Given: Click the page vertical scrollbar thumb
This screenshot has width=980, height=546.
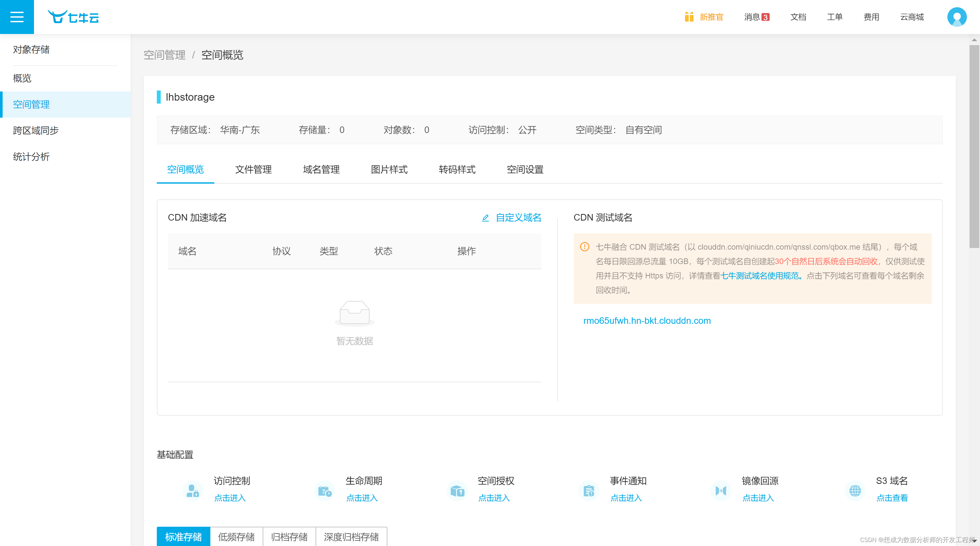Looking at the screenshot, I should [x=974, y=146].
